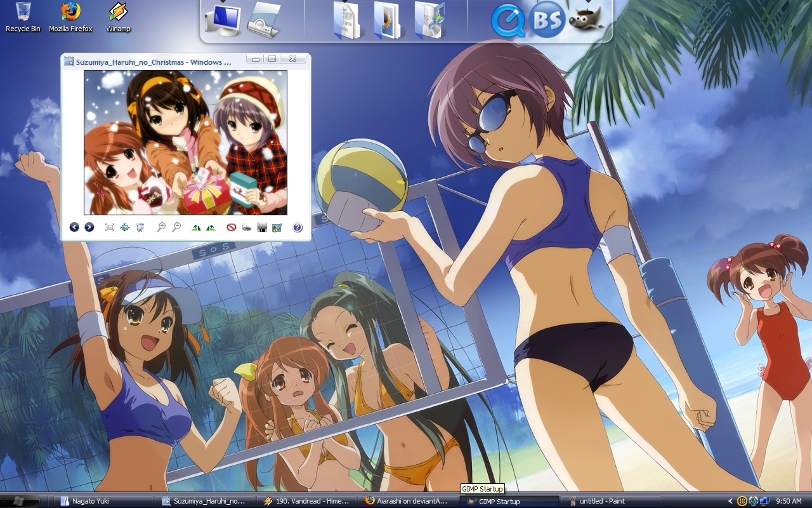Expand hidden system tray icons arrow
This screenshot has width=812, height=508.
(730, 501)
